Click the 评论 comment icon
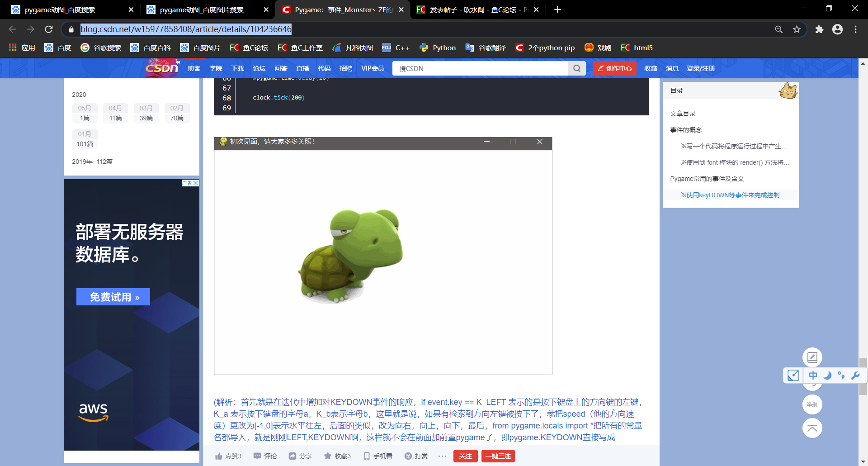Image resolution: width=868 pixels, height=466 pixels. (257, 456)
